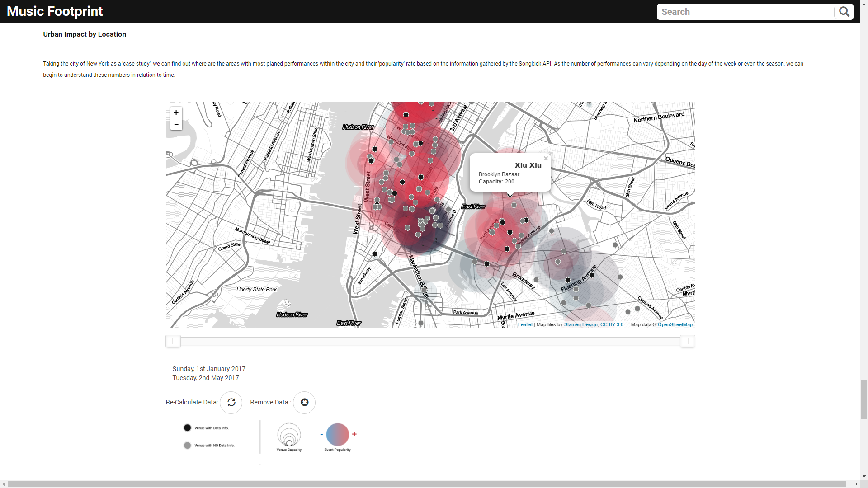Image resolution: width=868 pixels, height=488 pixels.
Task: Click the Xiu Xiu popup title
Action: click(x=528, y=165)
